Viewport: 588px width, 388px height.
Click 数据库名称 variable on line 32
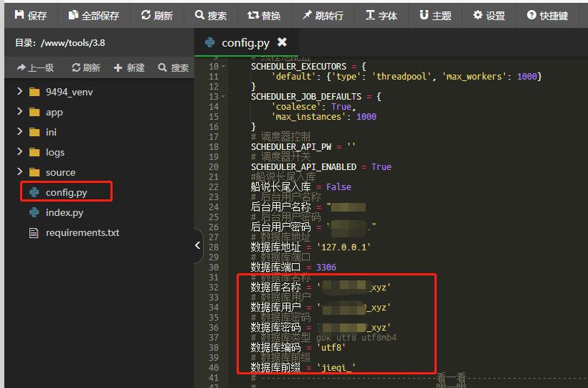[x=275, y=287]
